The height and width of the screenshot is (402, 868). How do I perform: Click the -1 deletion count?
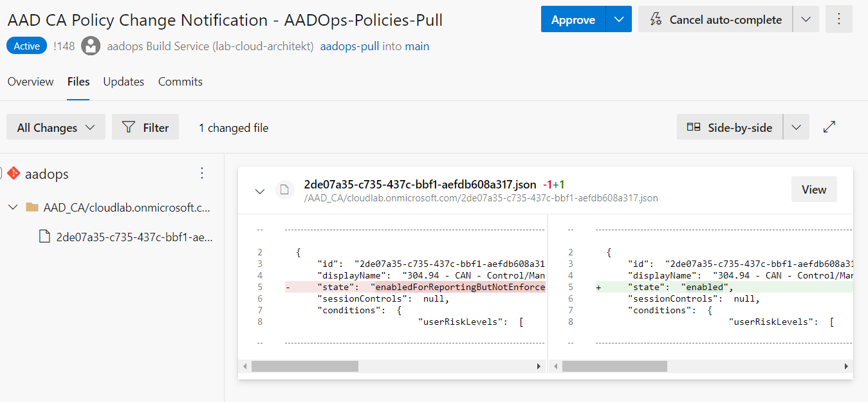[547, 185]
